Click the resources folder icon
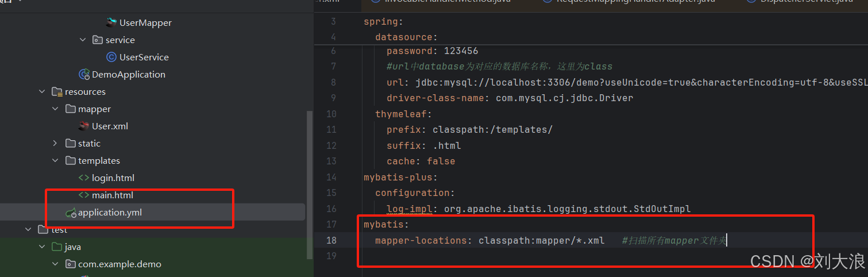Screen dimensions: 868x277 (x=56, y=91)
